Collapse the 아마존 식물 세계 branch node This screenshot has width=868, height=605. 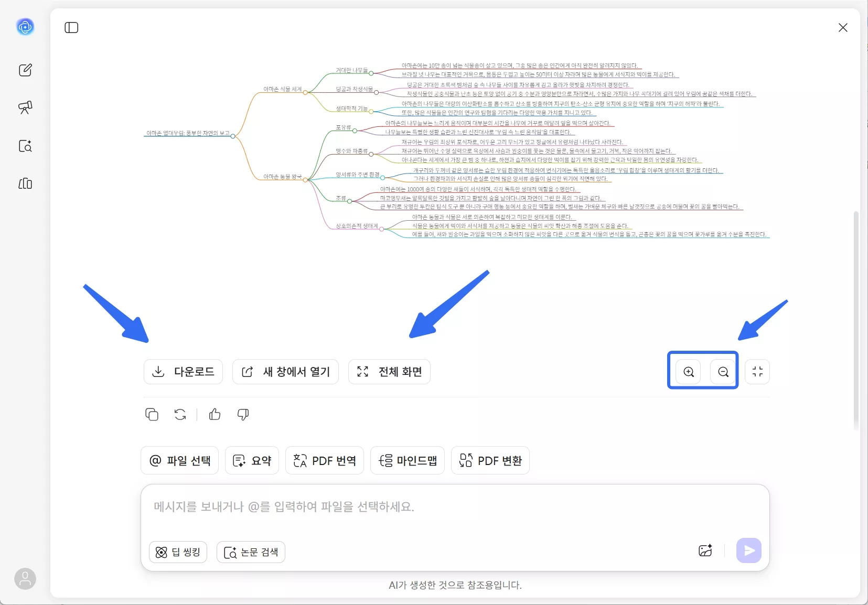(x=305, y=92)
